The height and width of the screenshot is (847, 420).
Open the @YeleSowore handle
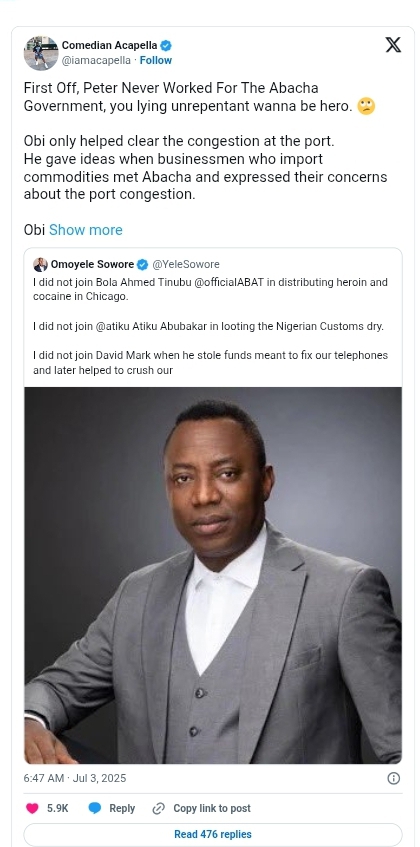(x=186, y=265)
